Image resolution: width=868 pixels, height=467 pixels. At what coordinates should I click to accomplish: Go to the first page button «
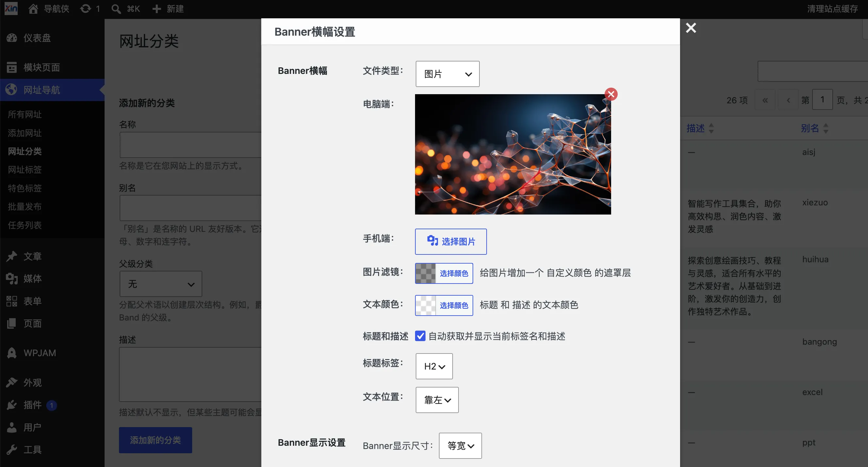765,100
